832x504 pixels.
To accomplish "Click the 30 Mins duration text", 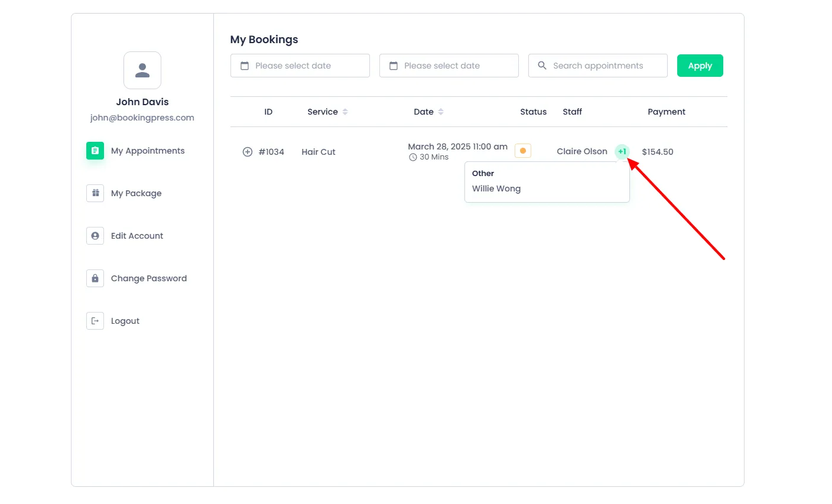I will click(x=434, y=157).
